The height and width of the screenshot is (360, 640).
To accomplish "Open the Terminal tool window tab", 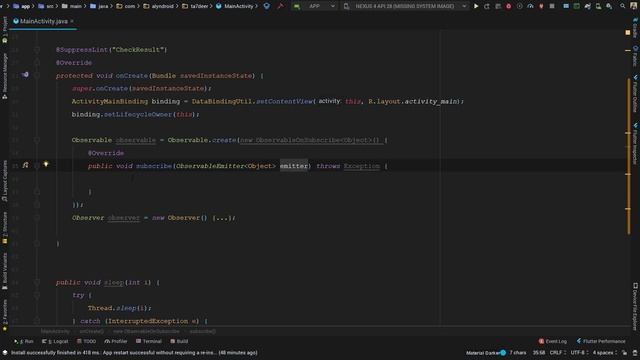I will point(149,341).
